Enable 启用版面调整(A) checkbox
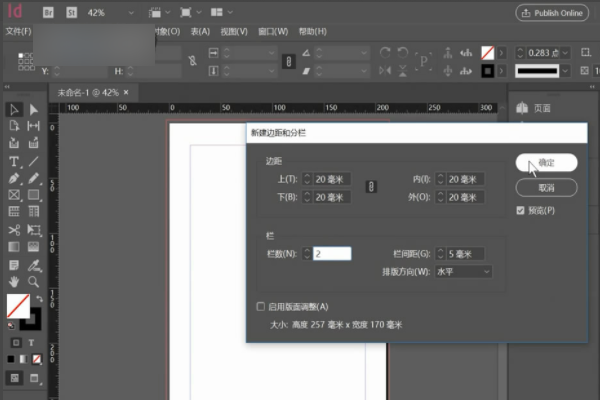The width and height of the screenshot is (600, 400). [261, 306]
